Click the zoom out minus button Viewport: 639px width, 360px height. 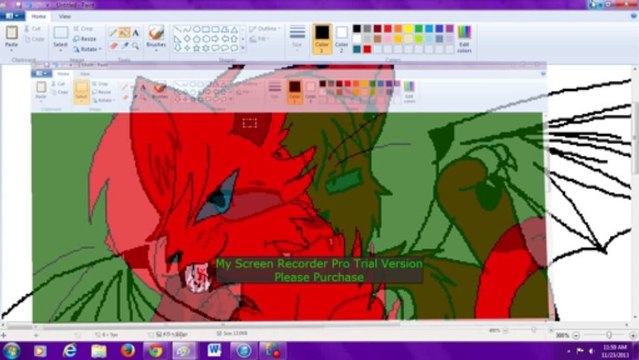coord(576,335)
